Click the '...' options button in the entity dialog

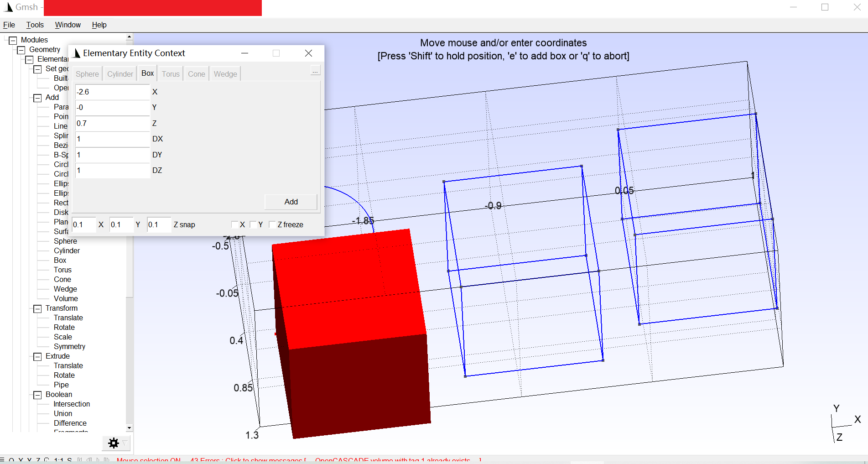(x=315, y=71)
